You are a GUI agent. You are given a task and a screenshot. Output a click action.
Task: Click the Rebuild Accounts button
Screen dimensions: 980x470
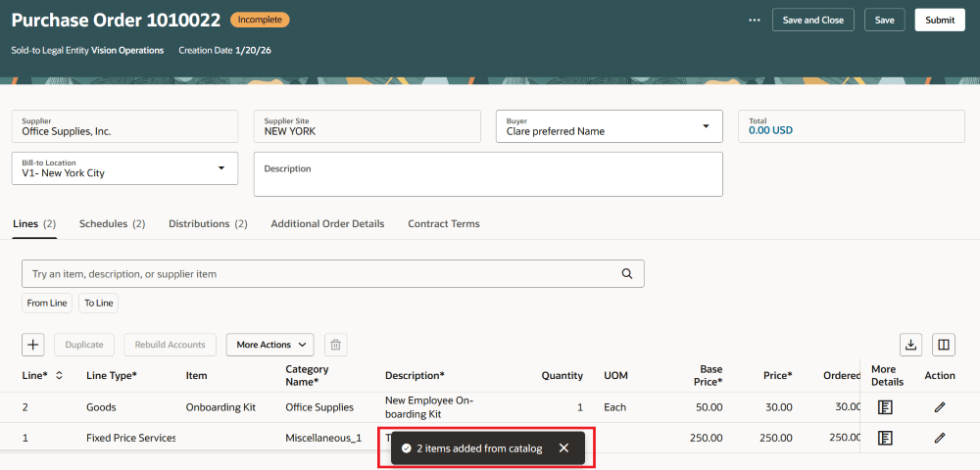[170, 345]
